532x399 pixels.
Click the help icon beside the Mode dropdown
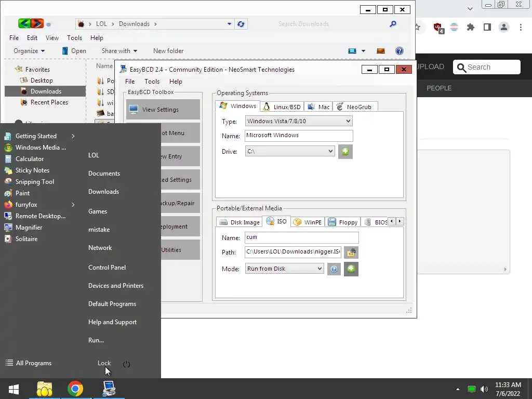334,269
